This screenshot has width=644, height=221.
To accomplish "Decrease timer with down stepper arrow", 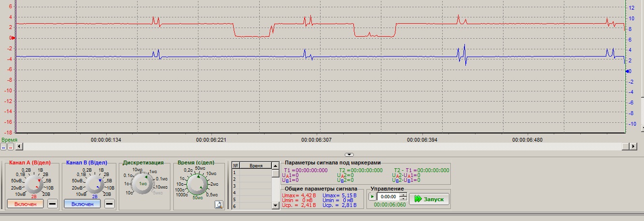I will (x=403, y=199).
